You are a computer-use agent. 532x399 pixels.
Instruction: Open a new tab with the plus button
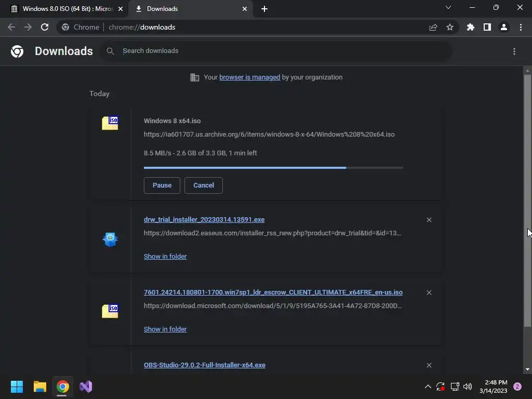point(264,9)
